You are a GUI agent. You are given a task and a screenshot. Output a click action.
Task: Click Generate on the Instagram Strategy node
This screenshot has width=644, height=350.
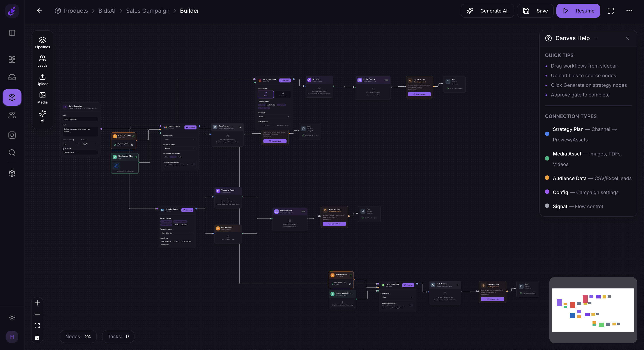(285, 80)
